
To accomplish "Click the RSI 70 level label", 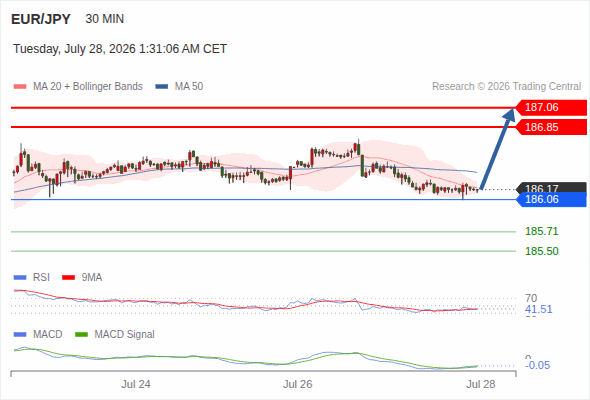I will 531,298.
